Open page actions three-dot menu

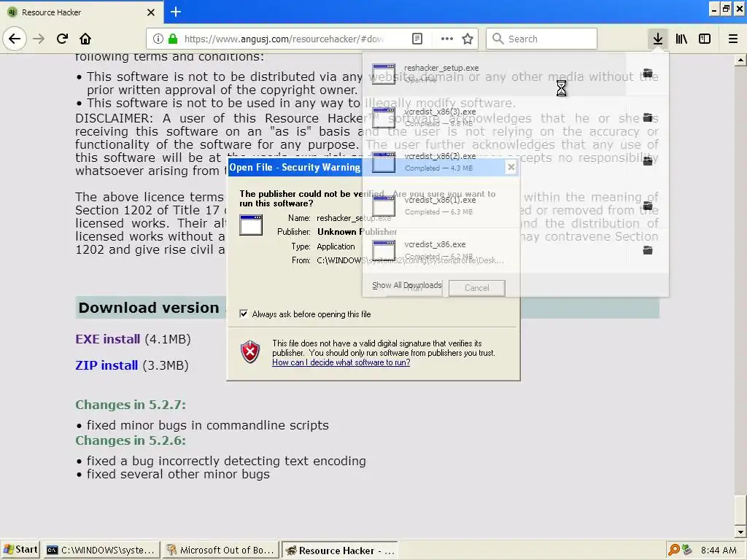coord(447,39)
